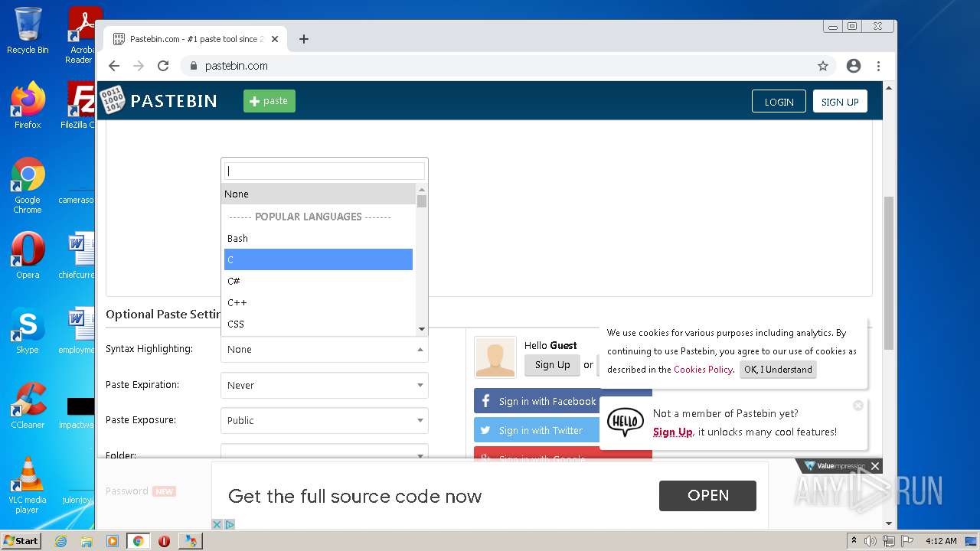Open the File Explorer taskbar icon
This screenshot has height=551, width=980.
(x=87, y=541)
